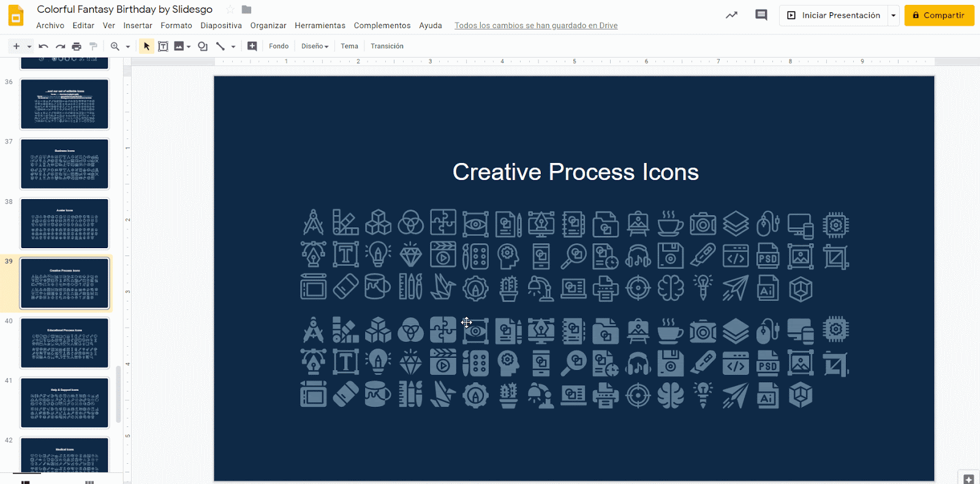The image size is (980, 484).
Task: Open the Ver menu
Action: click(x=109, y=26)
